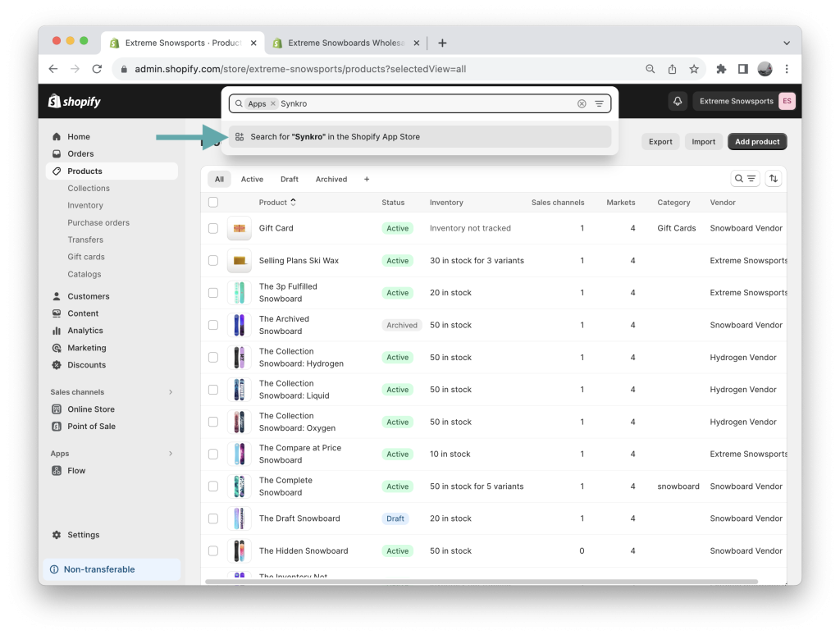Open a new browser tab
Image resolution: width=840 pixels, height=635 pixels.
pos(442,43)
